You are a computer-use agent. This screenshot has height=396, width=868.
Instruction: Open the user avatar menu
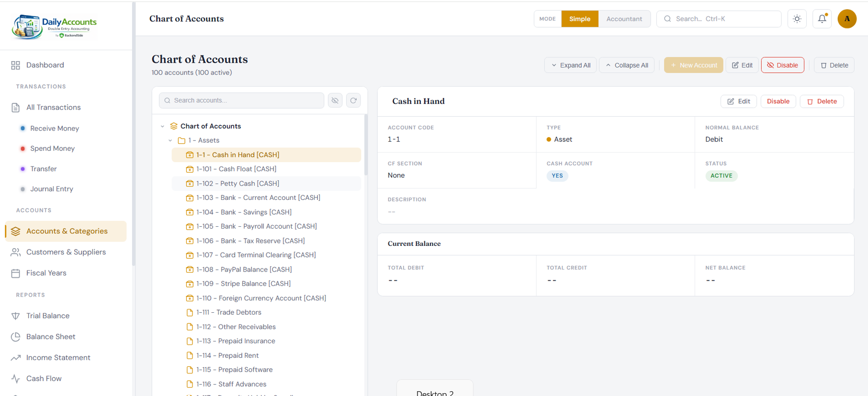coord(847,19)
